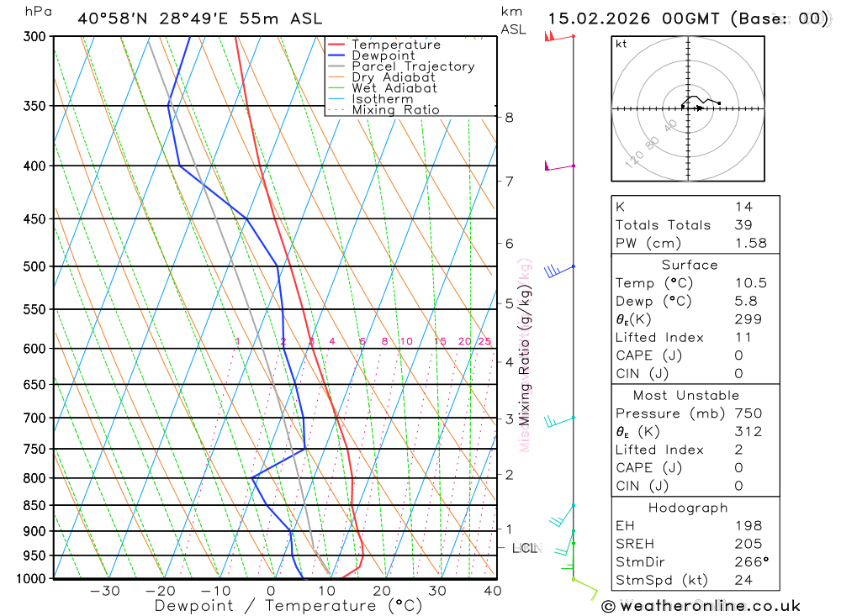Click the mixing ratio 25 label

pos(485,341)
